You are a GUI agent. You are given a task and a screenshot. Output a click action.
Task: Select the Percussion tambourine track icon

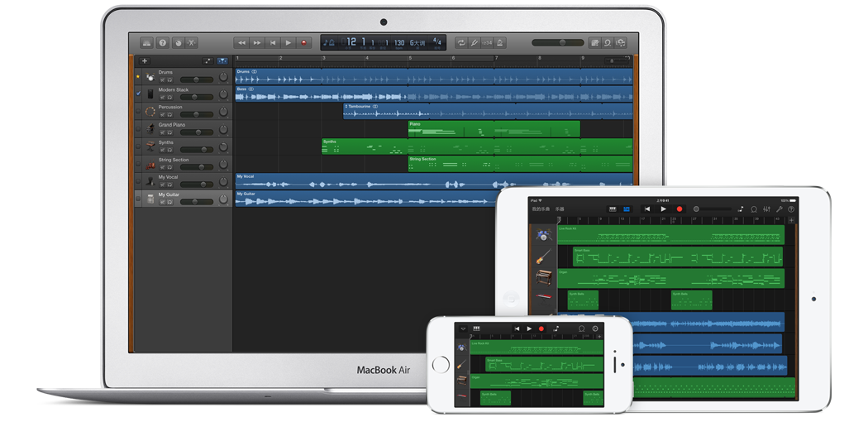150,112
